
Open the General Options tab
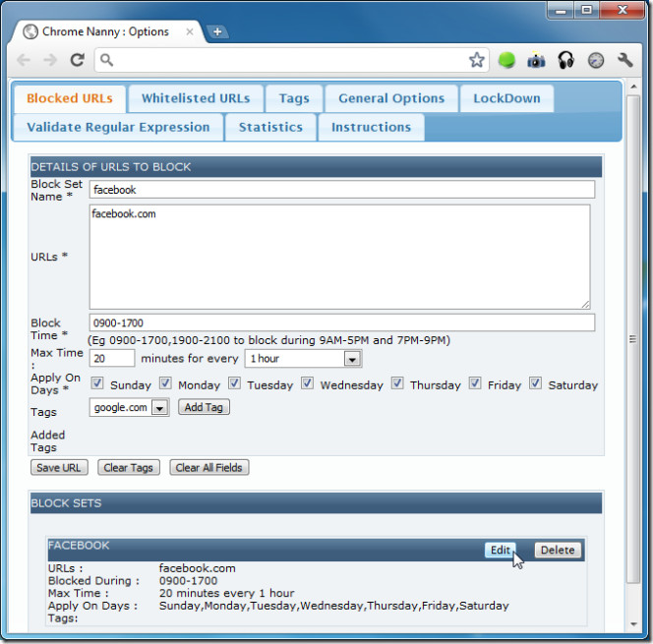pos(391,98)
